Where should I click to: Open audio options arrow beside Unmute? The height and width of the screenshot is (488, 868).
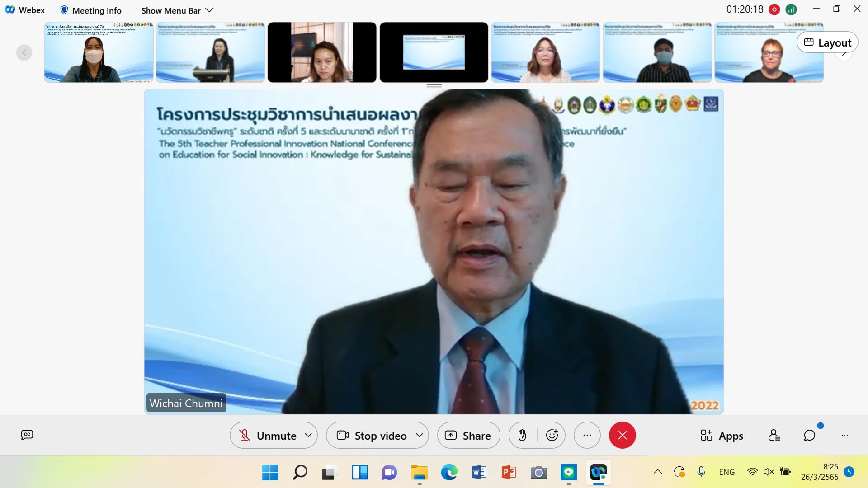[308, 435]
